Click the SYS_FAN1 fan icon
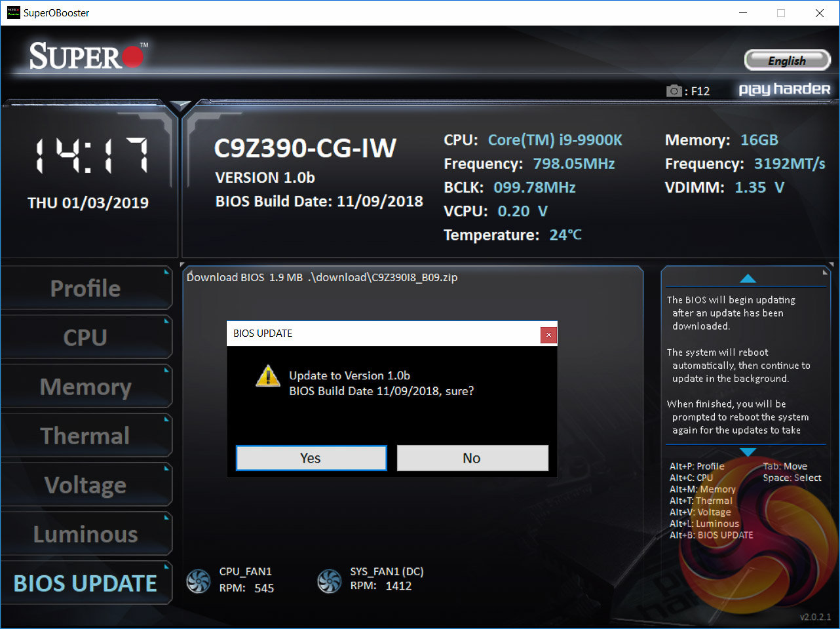This screenshot has height=629, width=840. 329,581
